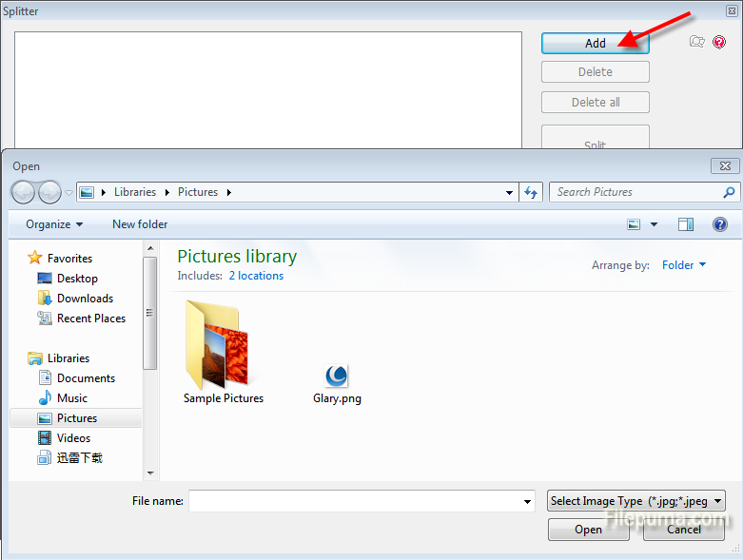This screenshot has width=743, height=560.
Task: Click New folder in the toolbar
Action: [x=140, y=224]
